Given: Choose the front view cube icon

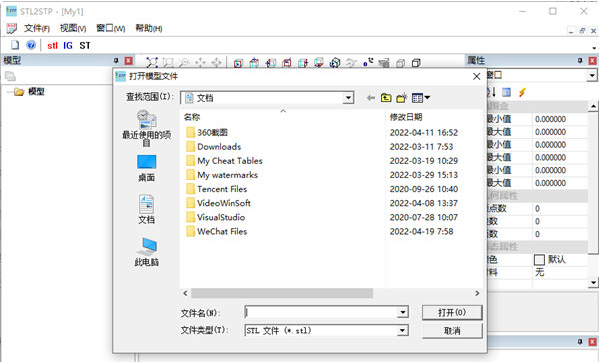Looking at the screenshot, I should coord(238,63).
